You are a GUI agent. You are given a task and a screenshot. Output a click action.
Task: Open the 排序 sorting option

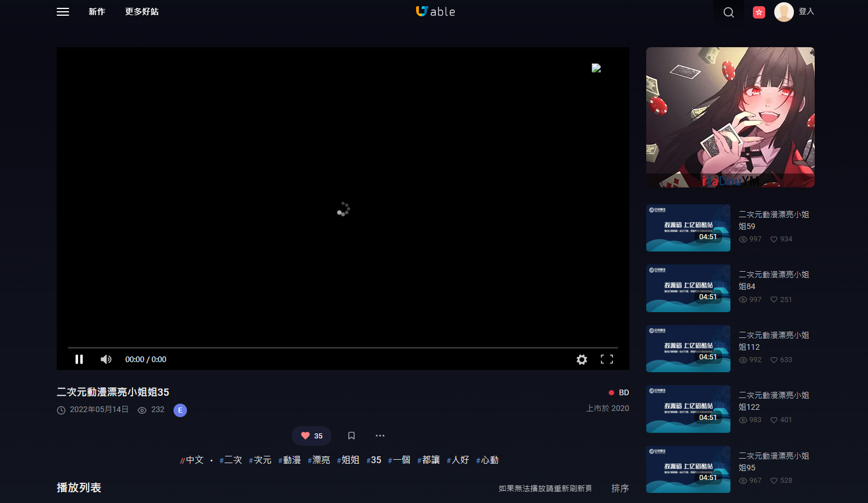pyautogui.click(x=620, y=488)
